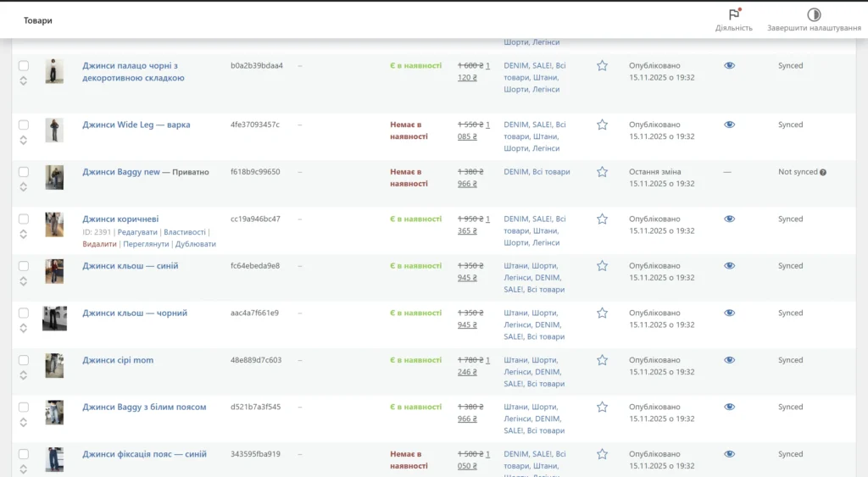Mark Джинси коричневі as featured with star
The width and height of the screenshot is (868, 477).
click(x=602, y=219)
